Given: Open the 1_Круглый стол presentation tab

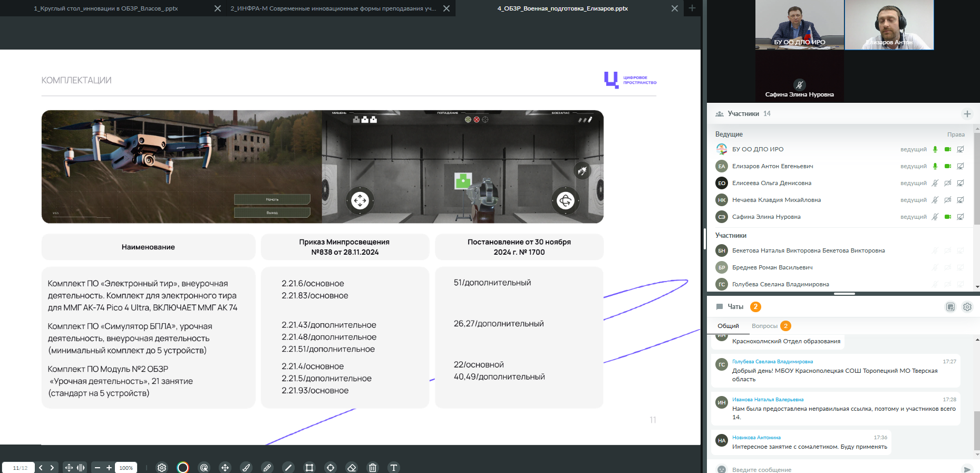Looking at the screenshot, I should click(x=106, y=8).
